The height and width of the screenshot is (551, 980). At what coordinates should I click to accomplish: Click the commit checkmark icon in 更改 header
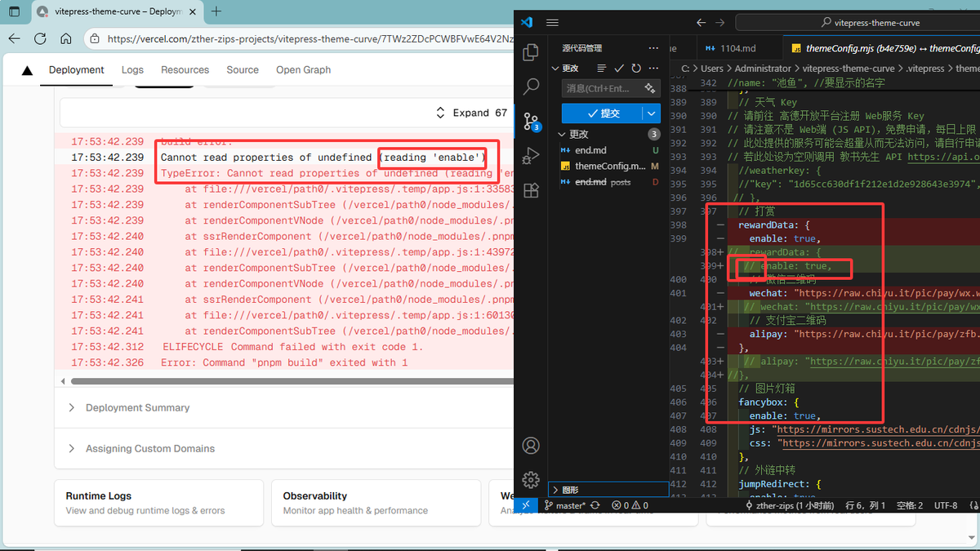[619, 69]
